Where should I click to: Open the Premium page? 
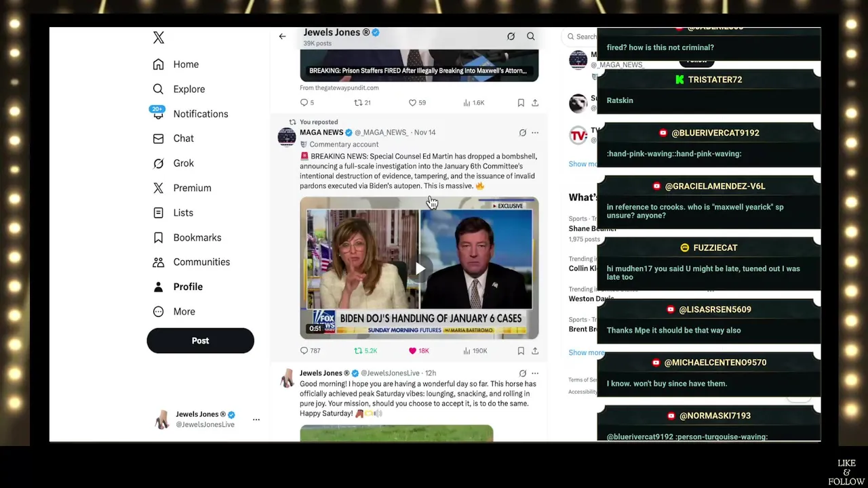tap(182, 188)
